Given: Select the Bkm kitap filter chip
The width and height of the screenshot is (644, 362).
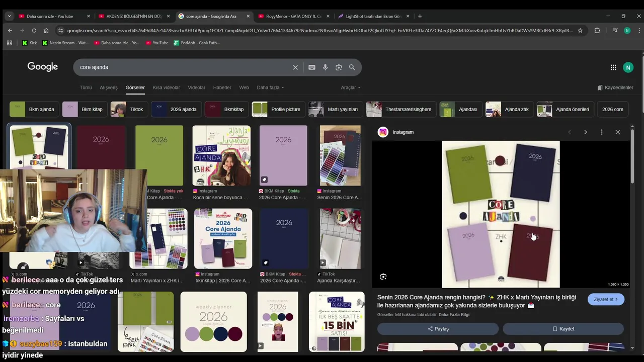Looking at the screenshot, I should pos(85,109).
